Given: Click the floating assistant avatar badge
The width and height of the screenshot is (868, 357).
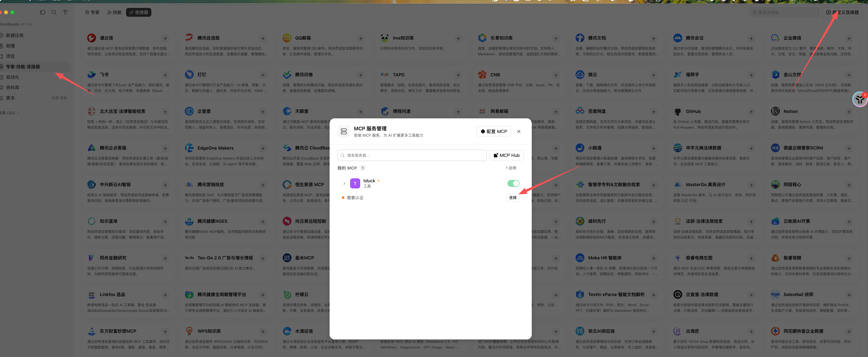Looking at the screenshot, I should pyautogui.click(x=860, y=99).
